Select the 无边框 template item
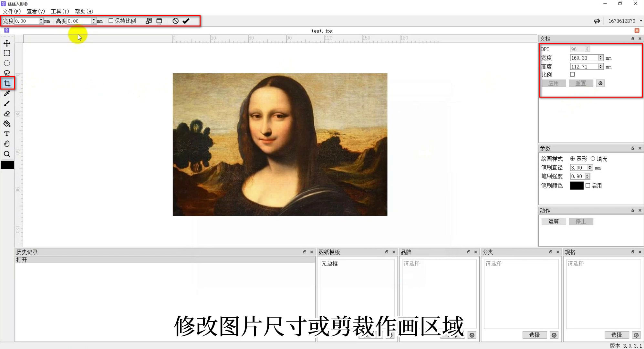 coord(329,264)
